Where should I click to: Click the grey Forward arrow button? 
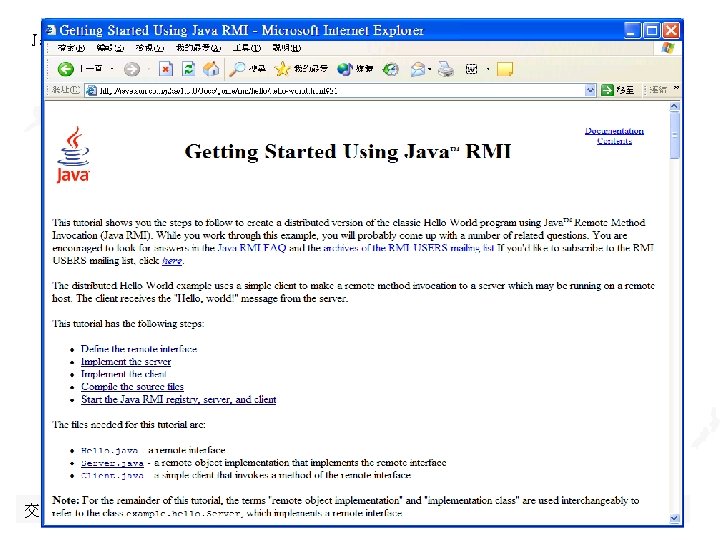132,69
